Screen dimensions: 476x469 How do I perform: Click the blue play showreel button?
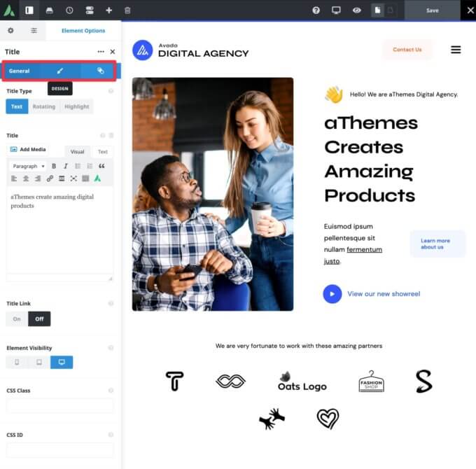(x=332, y=294)
